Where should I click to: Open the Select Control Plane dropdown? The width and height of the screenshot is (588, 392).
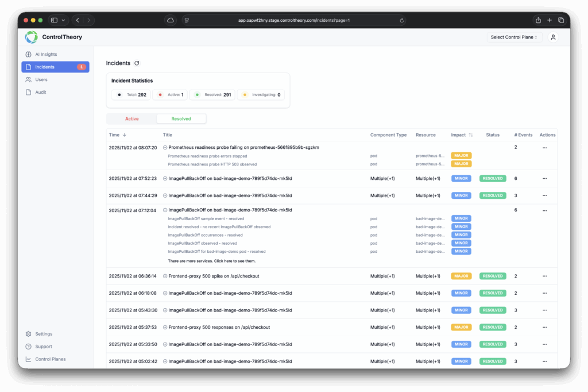tap(514, 37)
